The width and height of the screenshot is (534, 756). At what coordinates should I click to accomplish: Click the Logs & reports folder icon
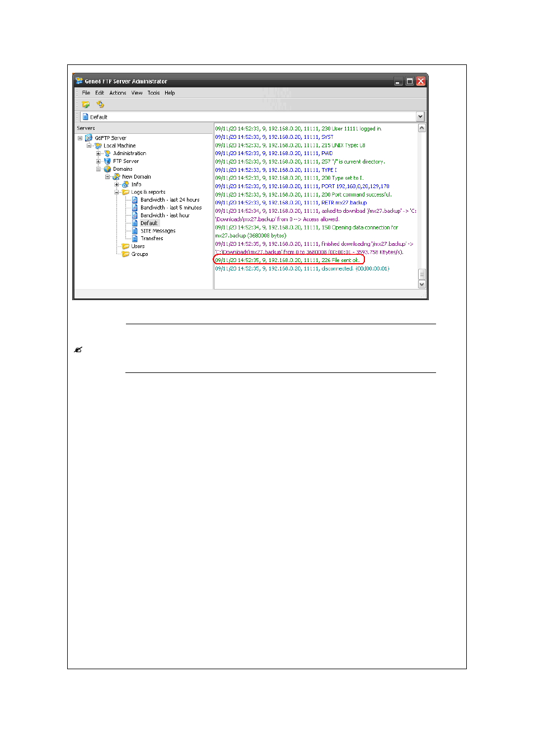(x=125, y=192)
